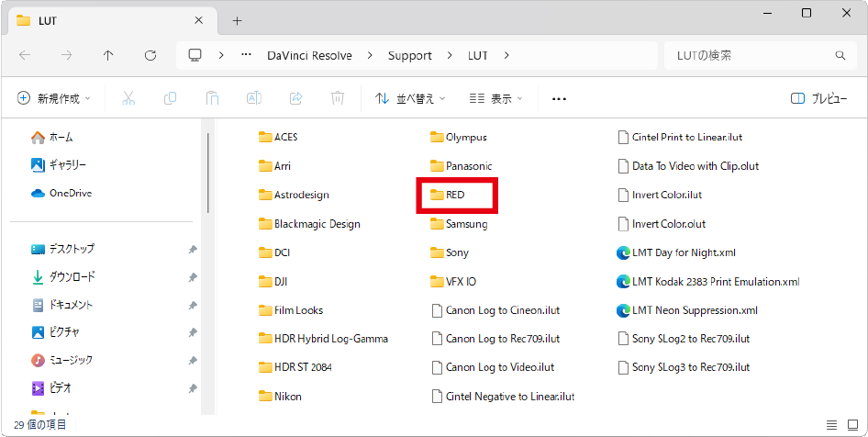The height and width of the screenshot is (437, 868).
Task: Go up one folder level
Action: [x=108, y=55]
